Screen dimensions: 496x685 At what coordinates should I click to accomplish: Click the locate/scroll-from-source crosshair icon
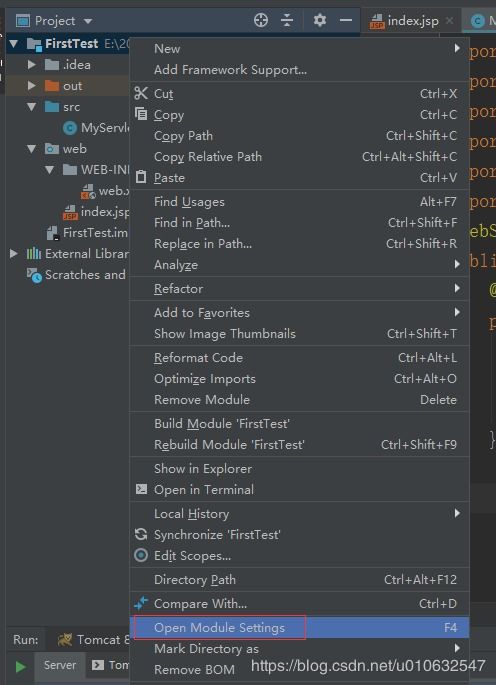click(261, 20)
